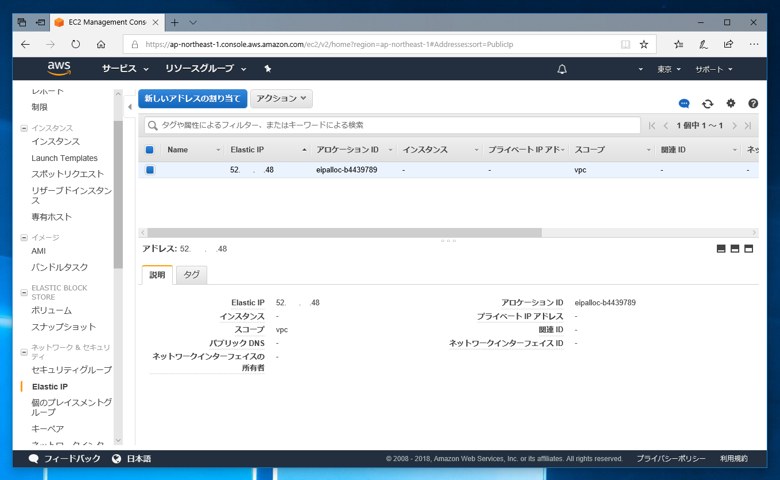Collapse the left navigation sidebar arrow
This screenshot has height=480, width=780.
point(130,106)
